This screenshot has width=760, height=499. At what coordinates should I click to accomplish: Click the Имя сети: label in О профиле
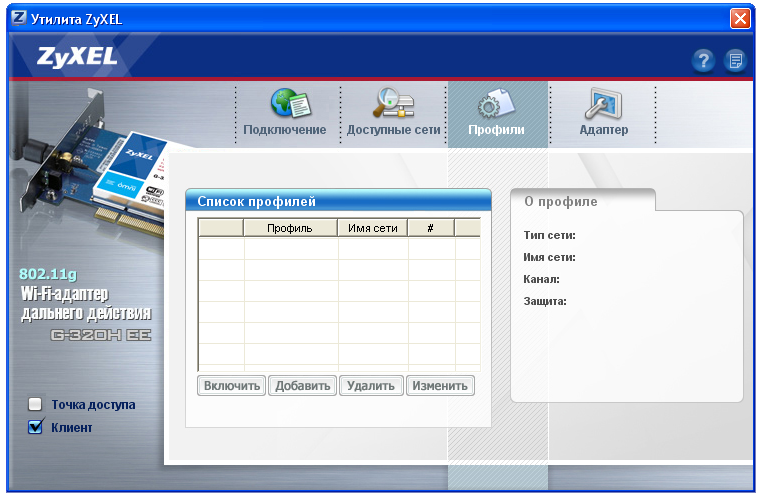pyautogui.click(x=549, y=257)
